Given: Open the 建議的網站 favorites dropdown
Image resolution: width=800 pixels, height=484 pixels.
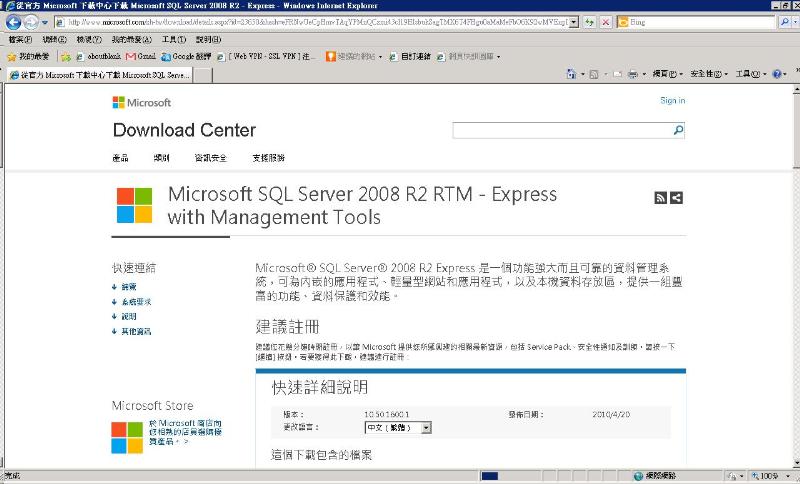Looking at the screenshot, I should click(x=354, y=57).
